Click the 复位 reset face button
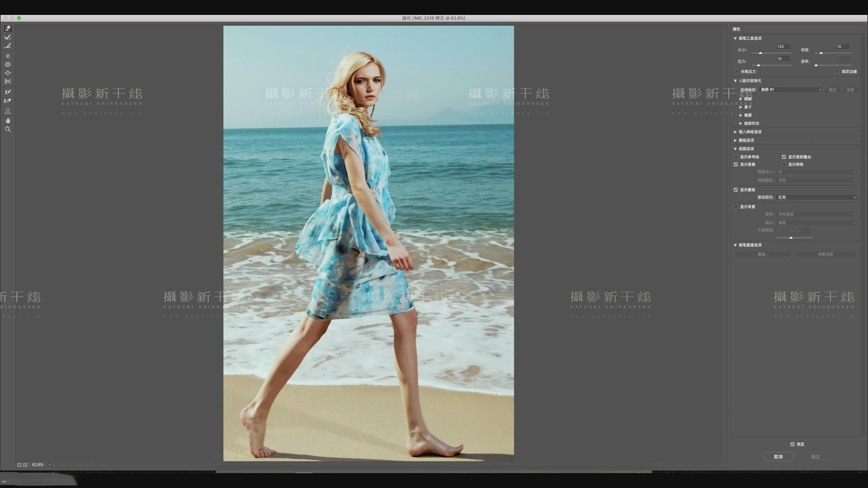The width and height of the screenshot is (868, 488). [x=832, y=90]
